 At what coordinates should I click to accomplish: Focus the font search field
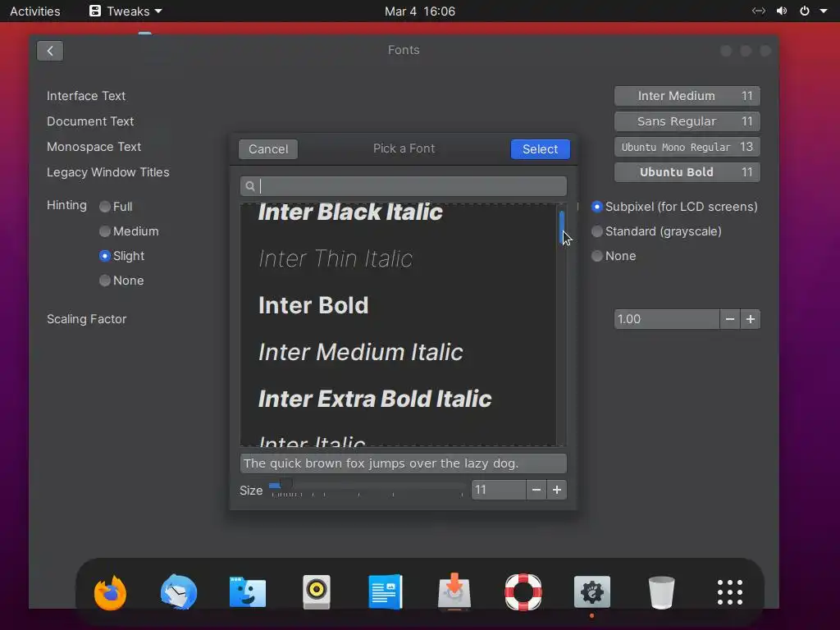tap(404, 186)
